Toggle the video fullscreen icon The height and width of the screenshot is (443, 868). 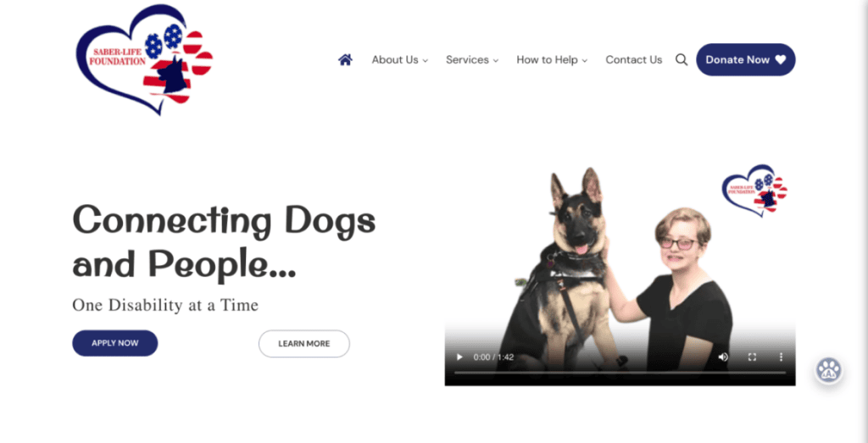(x=753, y=357)
